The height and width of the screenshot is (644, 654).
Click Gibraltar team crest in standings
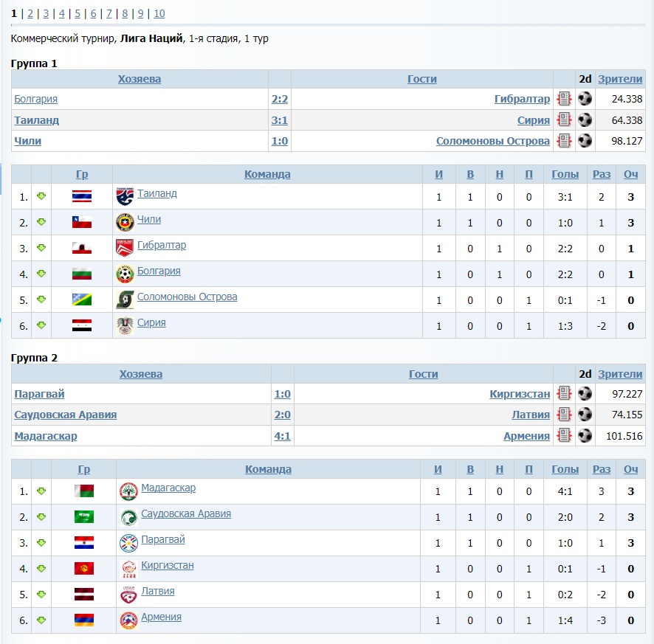coord(125,248)
